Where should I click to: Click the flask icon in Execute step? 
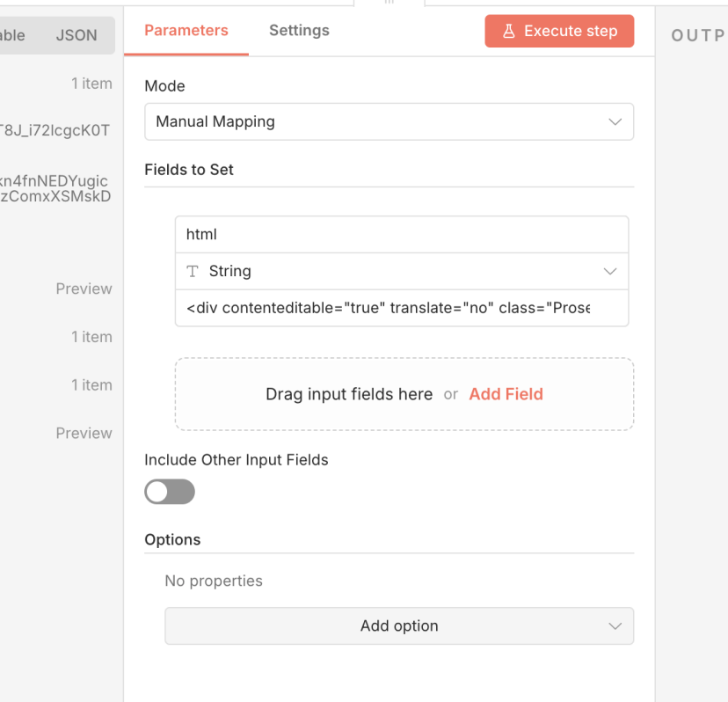tap(508, 31)
